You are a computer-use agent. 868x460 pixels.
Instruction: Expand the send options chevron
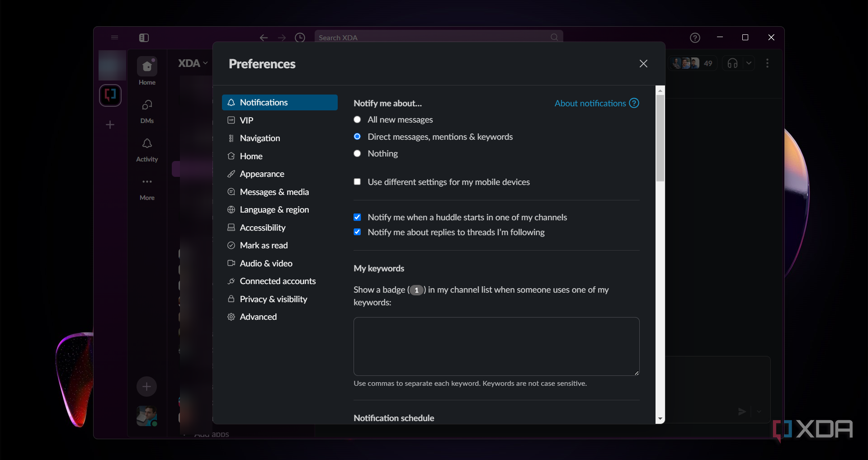tap(759, 412)
